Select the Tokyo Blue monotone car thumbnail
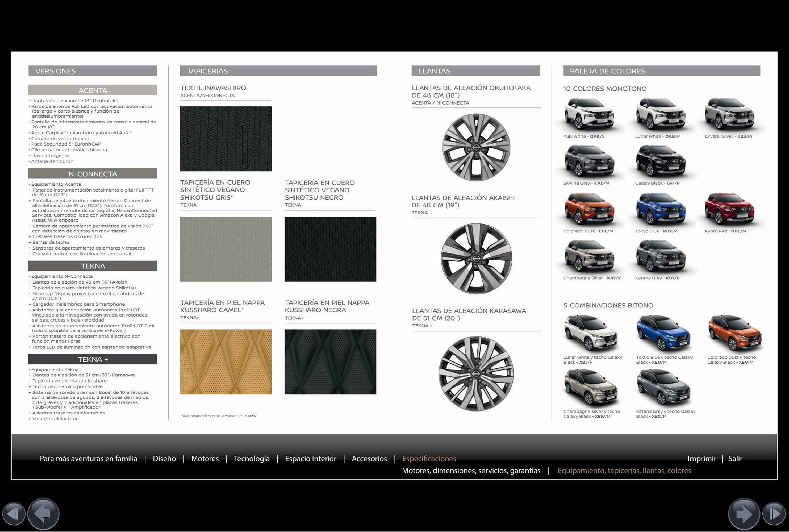This screenshot has width=789, height=532. 661,209
